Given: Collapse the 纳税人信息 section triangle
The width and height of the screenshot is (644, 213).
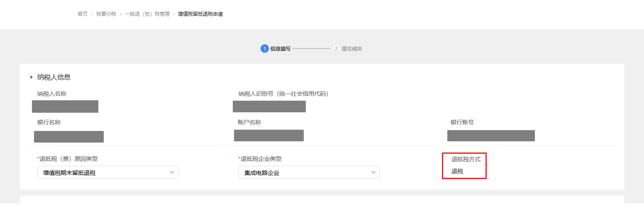Looking at the screenshot, I should 32,77.
